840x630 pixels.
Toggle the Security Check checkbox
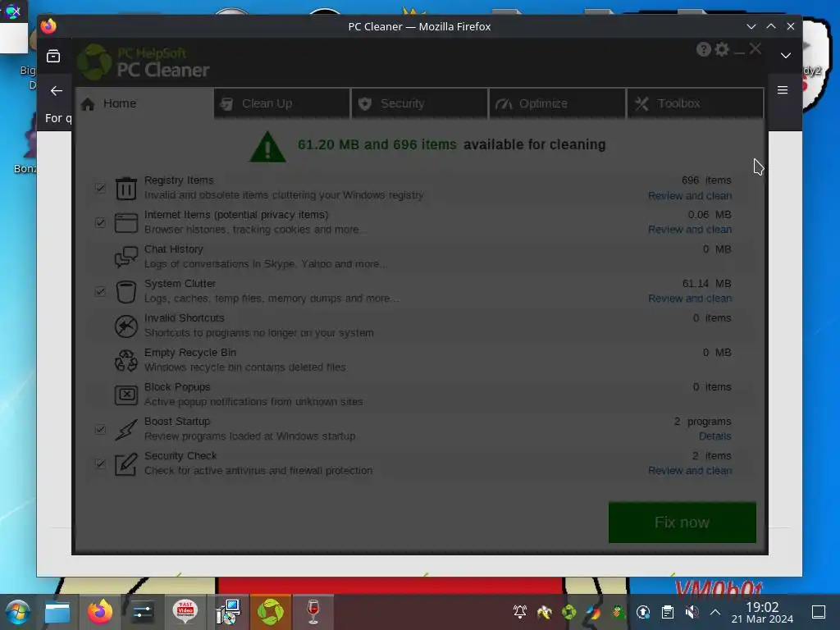pyautogui.click(x=100, y=463)
